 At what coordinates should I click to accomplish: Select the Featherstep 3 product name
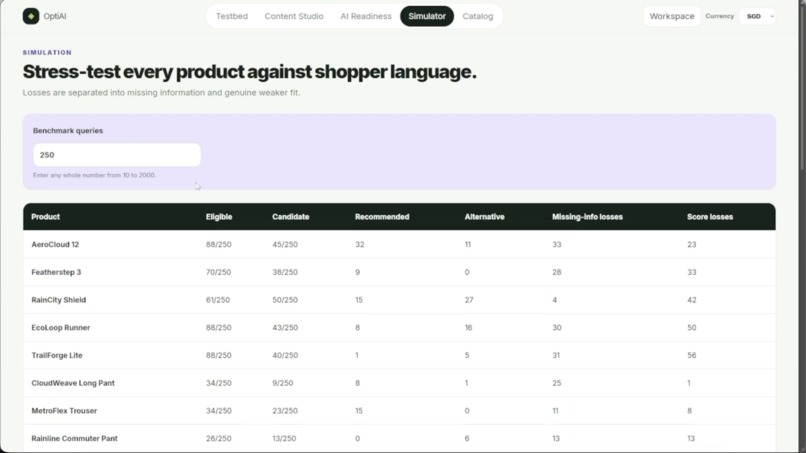[56, 272]
